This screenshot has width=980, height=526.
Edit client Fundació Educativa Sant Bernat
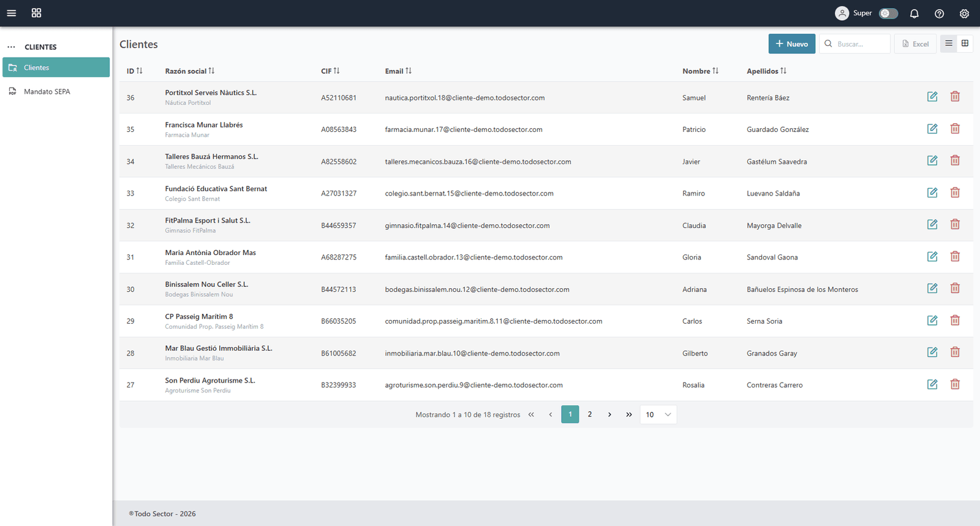932,192
